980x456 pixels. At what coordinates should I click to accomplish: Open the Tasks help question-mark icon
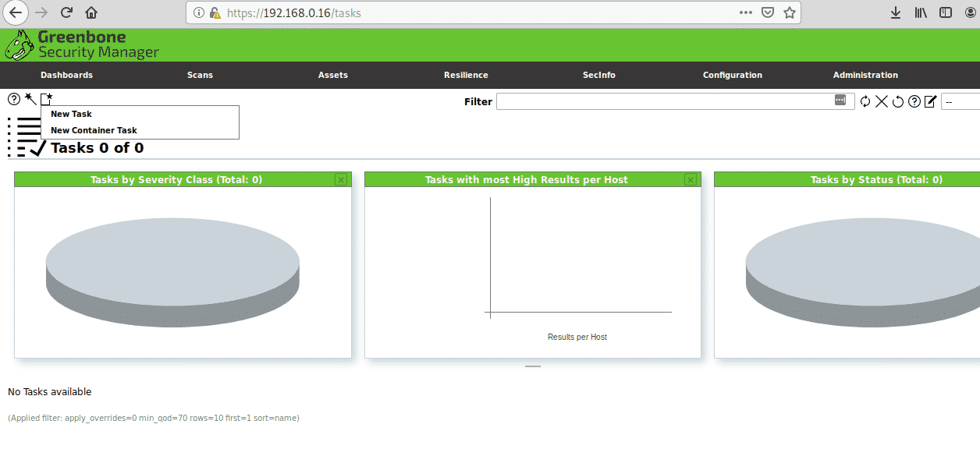tap(14, 99)
